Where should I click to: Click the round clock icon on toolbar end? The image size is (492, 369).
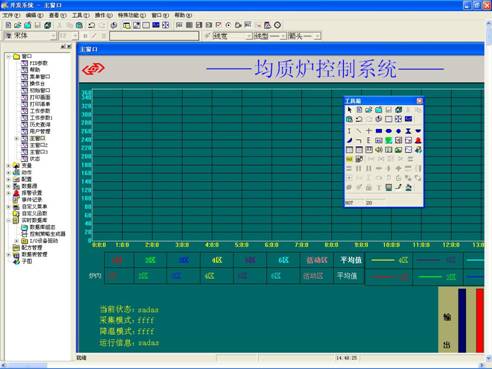tap(277, 25)
